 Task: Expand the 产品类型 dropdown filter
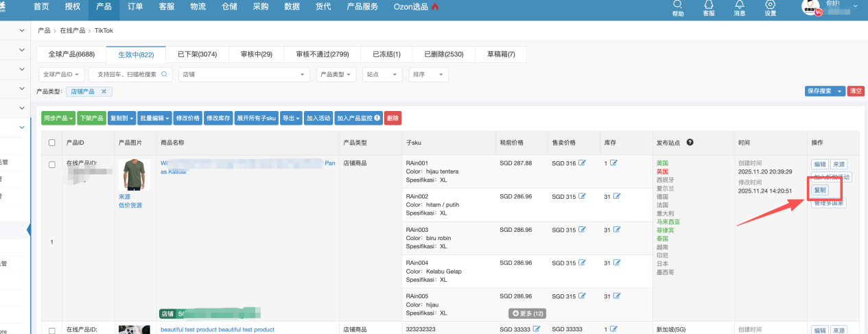336,74
